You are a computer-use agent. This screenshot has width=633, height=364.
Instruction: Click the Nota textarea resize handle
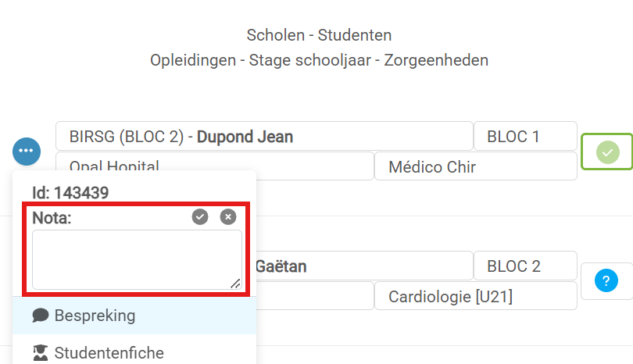pyautogui.click(x=235, y=284)
